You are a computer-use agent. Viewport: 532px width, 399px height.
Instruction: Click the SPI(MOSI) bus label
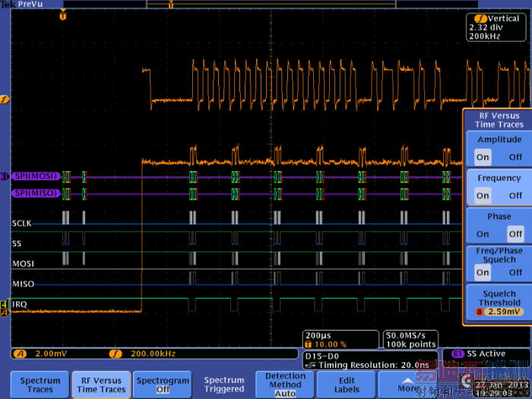tap(36, 176)
